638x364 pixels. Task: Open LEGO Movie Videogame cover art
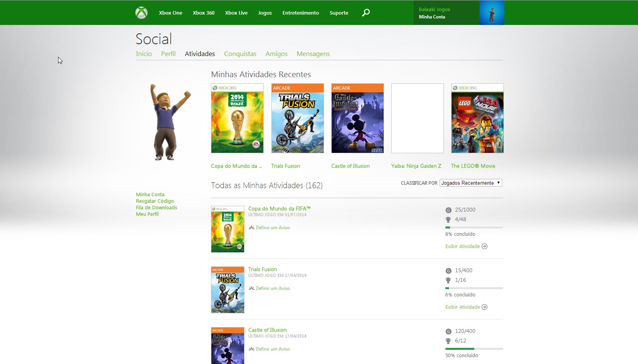pos(477,118)
